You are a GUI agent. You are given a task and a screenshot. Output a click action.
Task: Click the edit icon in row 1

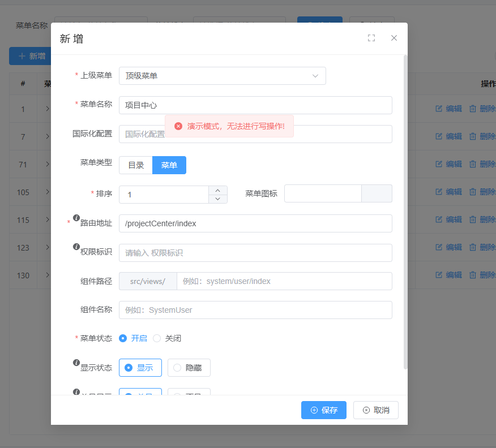[439, 109]
